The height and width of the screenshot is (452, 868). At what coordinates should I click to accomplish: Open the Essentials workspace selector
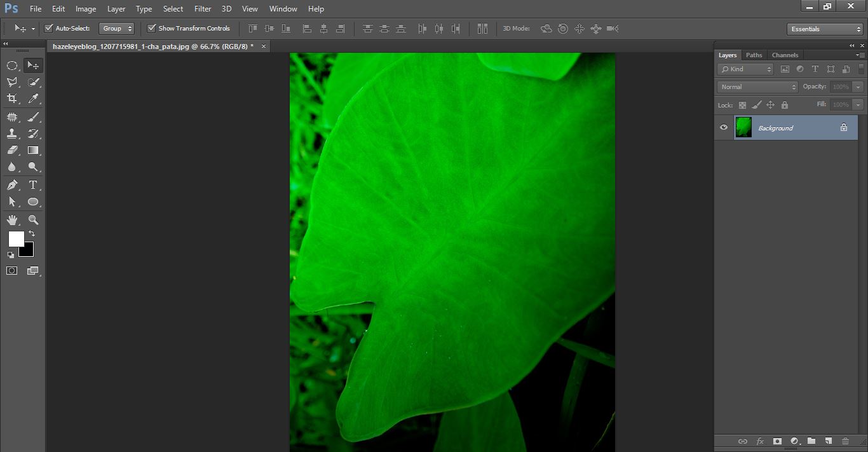(x=824, y=29)
